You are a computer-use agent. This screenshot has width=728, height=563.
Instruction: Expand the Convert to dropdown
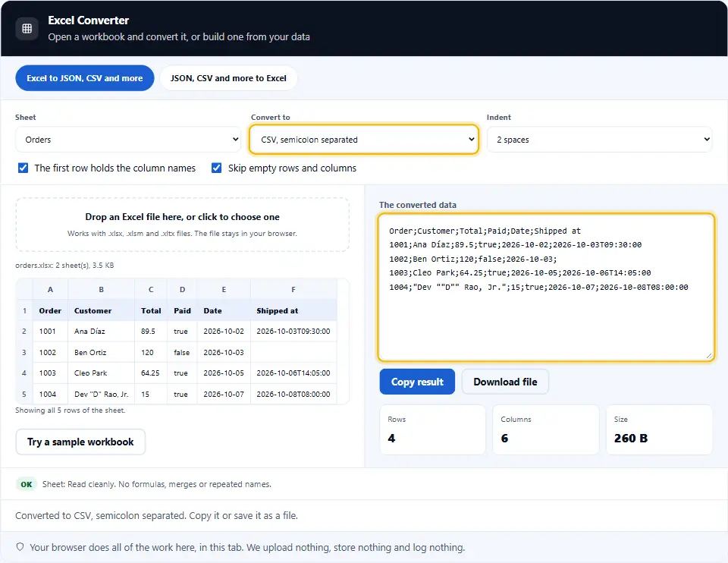click(x=364, y=140)
